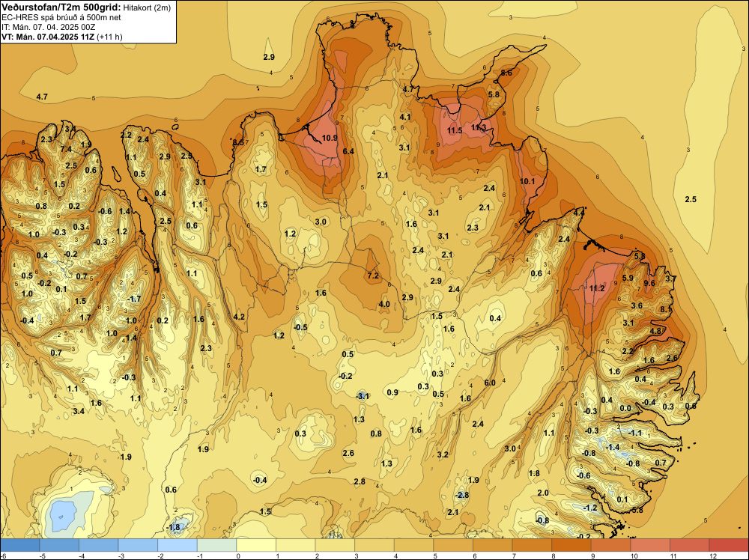Click the temperature value 11.3 on the map
This screenshot has height=560, width=749.
tap(479, 127)
